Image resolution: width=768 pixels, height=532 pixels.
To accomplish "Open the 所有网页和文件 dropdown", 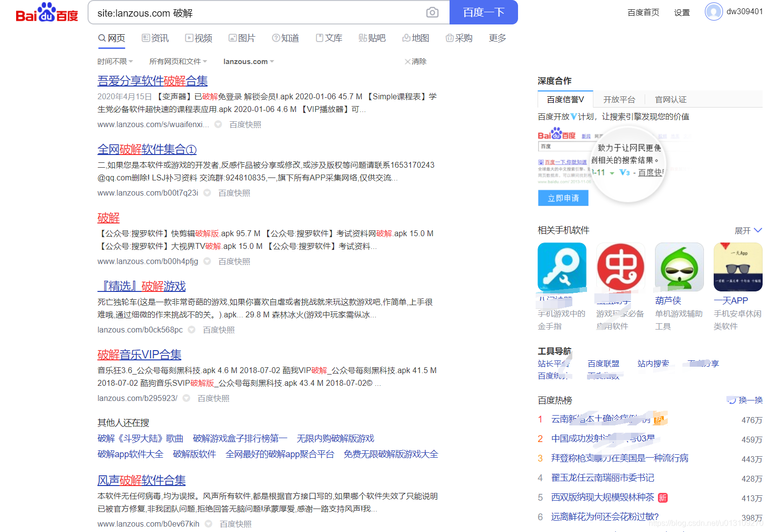I will (178, 62).
